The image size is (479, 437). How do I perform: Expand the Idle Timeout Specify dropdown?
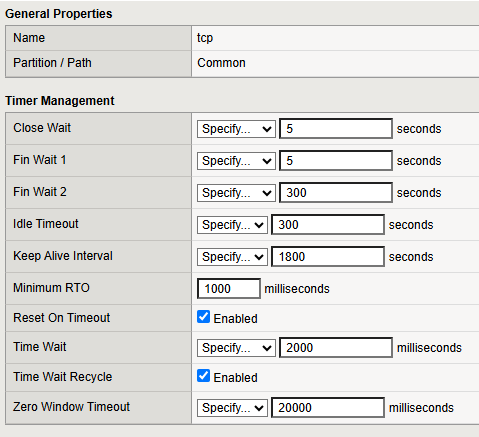pos(232,225)
